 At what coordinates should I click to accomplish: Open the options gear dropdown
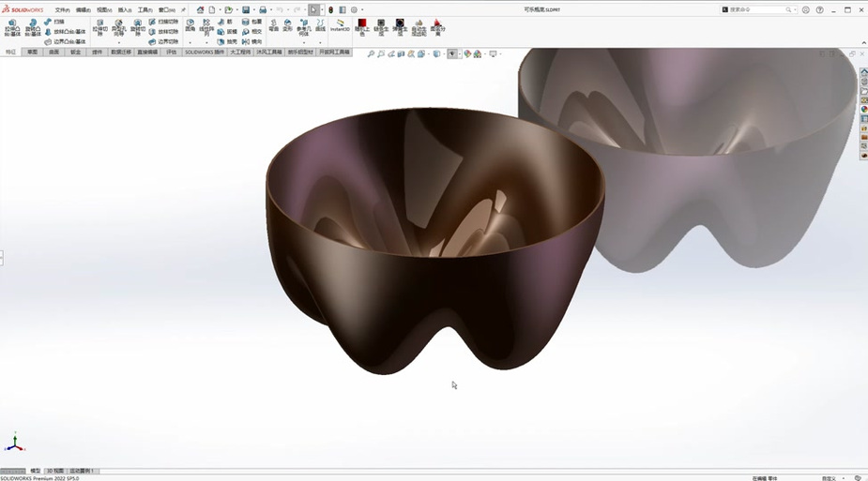[362, 9]
